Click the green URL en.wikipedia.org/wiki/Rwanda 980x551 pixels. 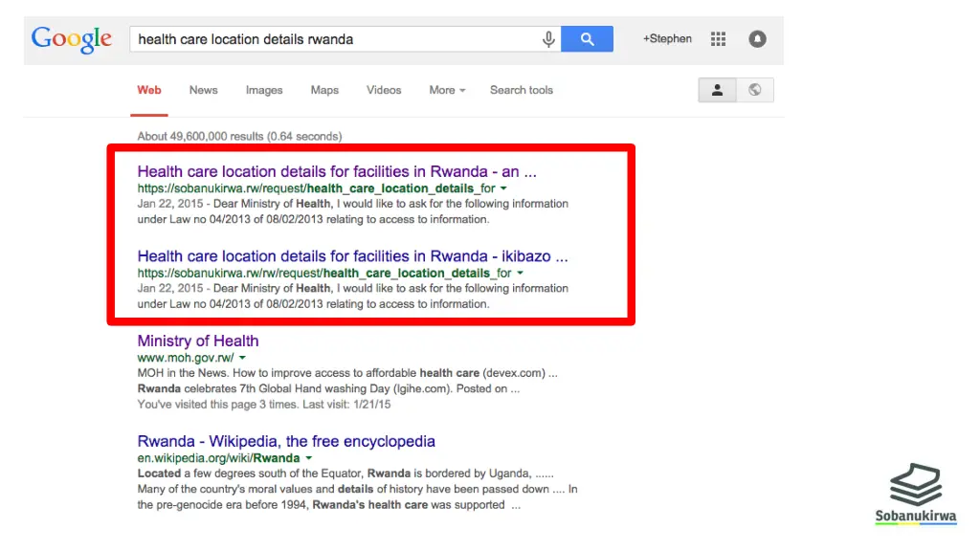point(219,458)
